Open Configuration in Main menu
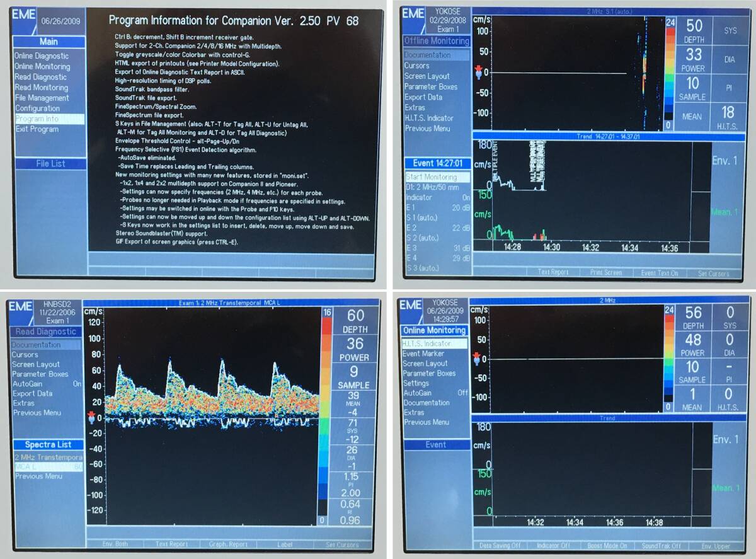 [37, 108]
